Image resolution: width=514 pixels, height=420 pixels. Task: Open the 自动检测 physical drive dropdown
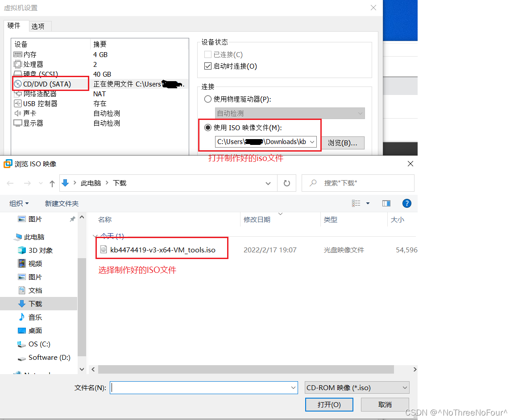point(290,113)
